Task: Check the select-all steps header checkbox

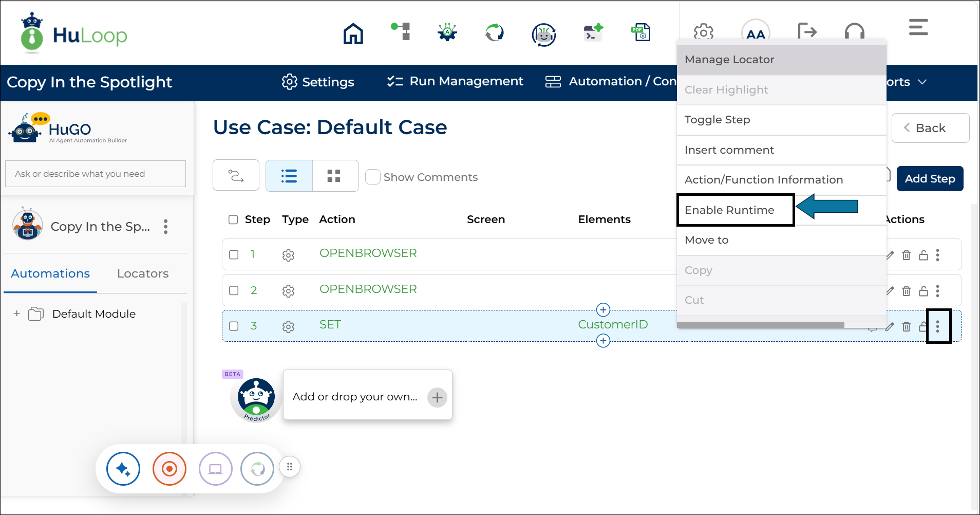Action: pyautogui.click(x=233, y=219)
